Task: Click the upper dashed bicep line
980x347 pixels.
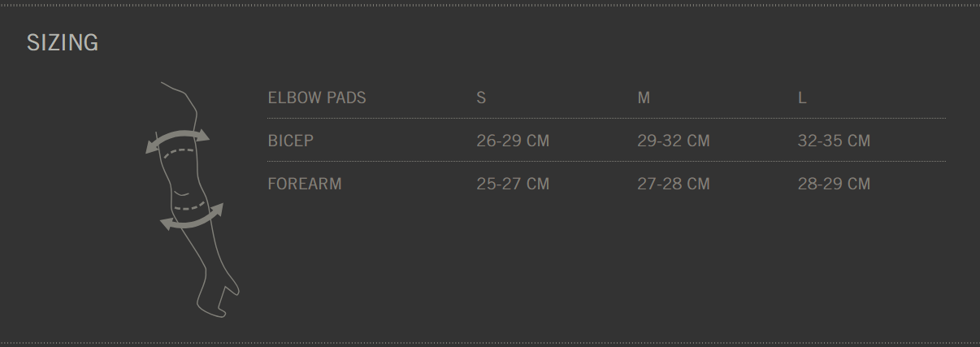Action: pos(179,151)
